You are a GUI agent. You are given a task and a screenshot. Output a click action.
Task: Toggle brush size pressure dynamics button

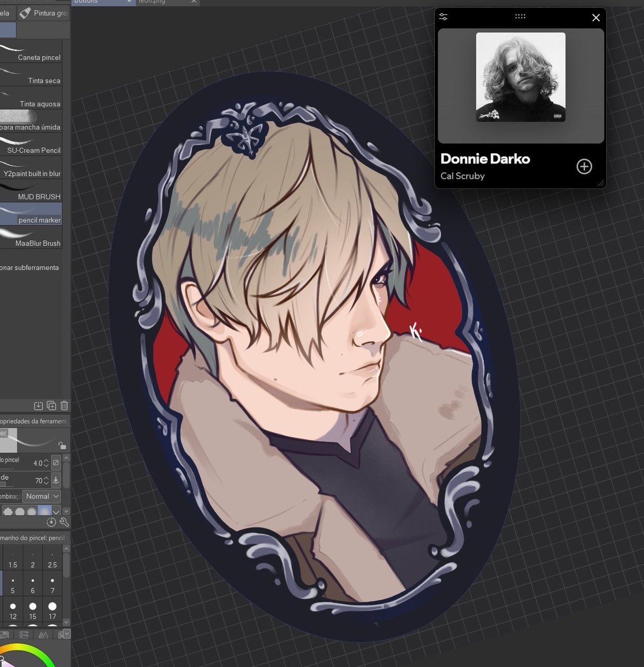(x=56, y=462)
